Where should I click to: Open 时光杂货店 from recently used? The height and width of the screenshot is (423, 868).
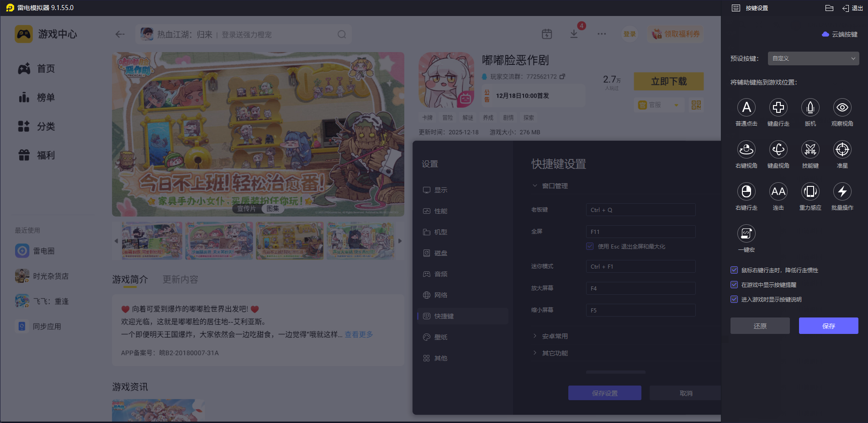click(x=42, y=276)
